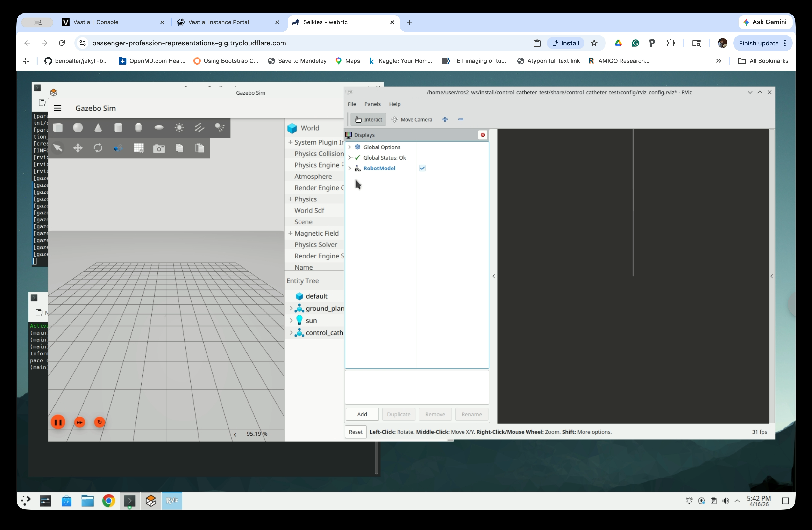The height and width of the screenshot is (530, 812).
Task: Activate the Interact tool in RViz
Action: tap(368, 119)
